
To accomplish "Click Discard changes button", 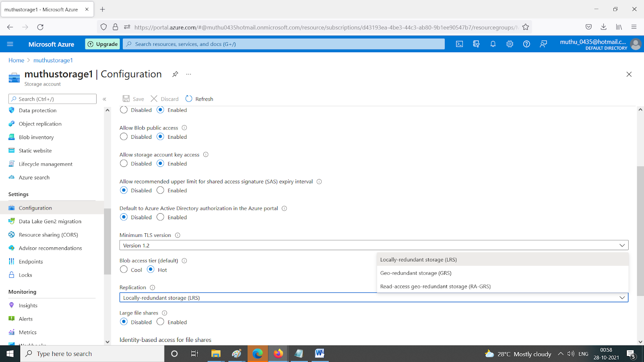I will coord(164,99).
